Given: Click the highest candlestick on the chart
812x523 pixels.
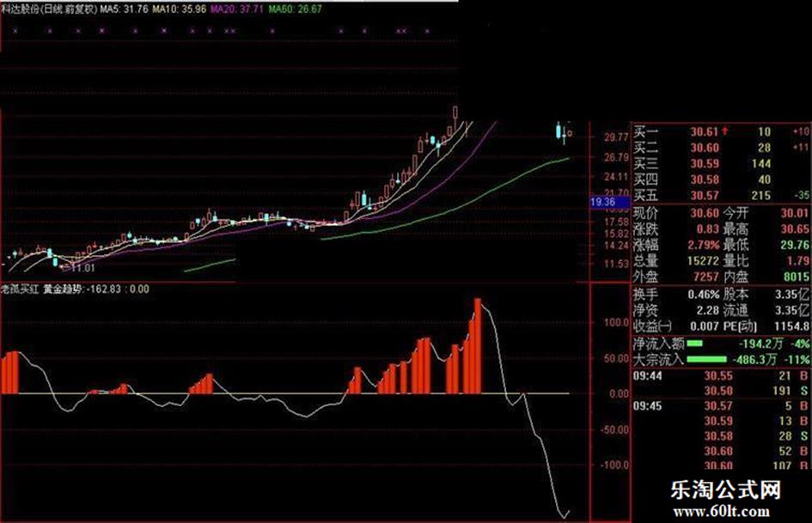Looking at the screenshot, I should (455, 114).
